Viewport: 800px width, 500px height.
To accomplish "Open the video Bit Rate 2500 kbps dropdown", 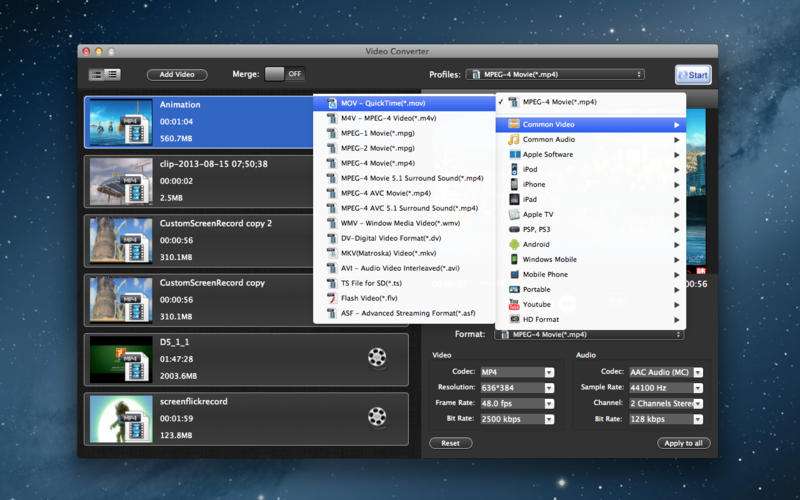I will 517,419.
